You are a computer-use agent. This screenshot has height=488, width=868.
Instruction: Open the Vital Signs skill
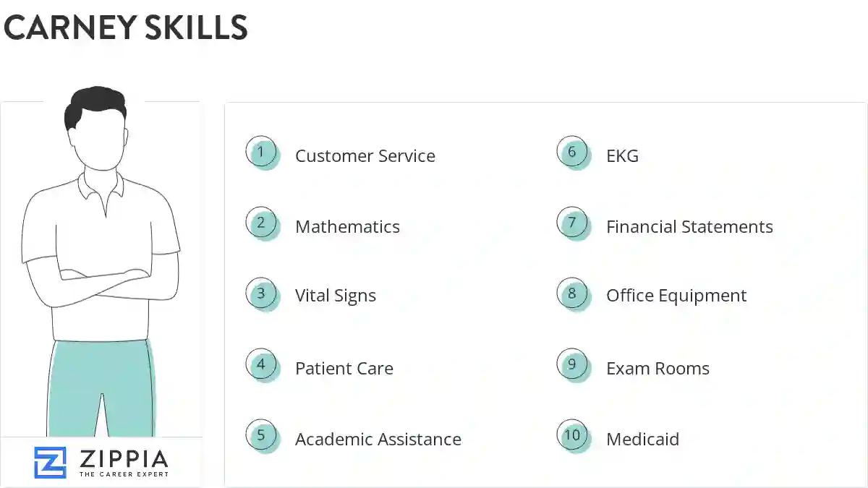336,296
